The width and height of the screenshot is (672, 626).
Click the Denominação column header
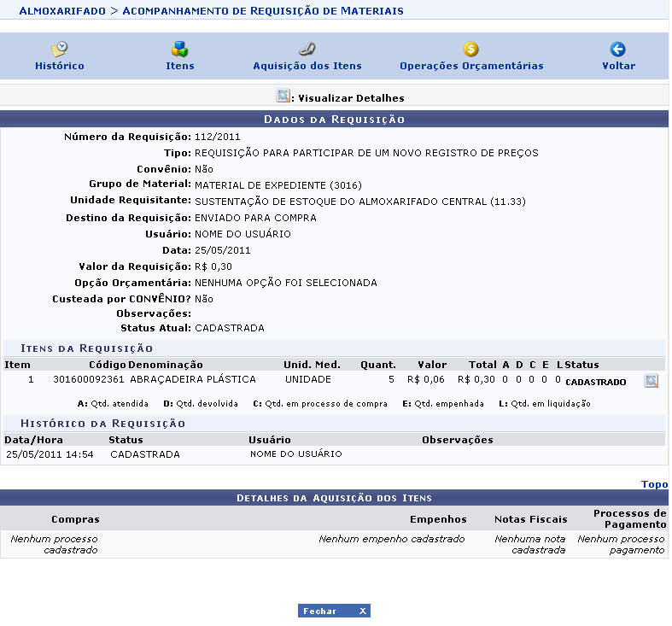pos(166,365)
